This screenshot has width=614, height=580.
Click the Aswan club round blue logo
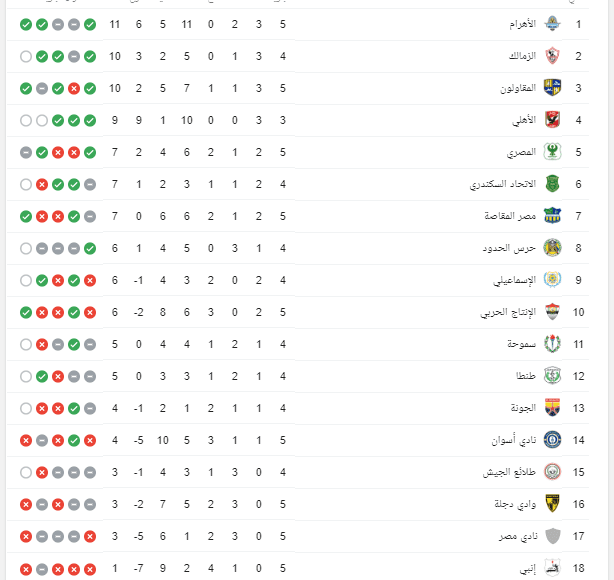(x=553, y=440)
